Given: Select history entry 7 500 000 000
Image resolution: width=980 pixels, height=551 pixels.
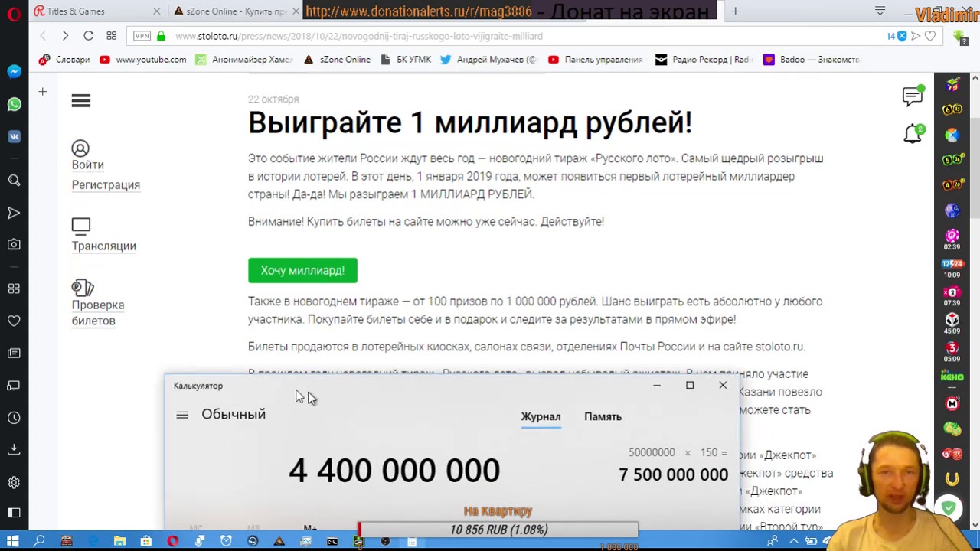Looking at the screenshot, I should pyautogui.click(x=673, y=474).
